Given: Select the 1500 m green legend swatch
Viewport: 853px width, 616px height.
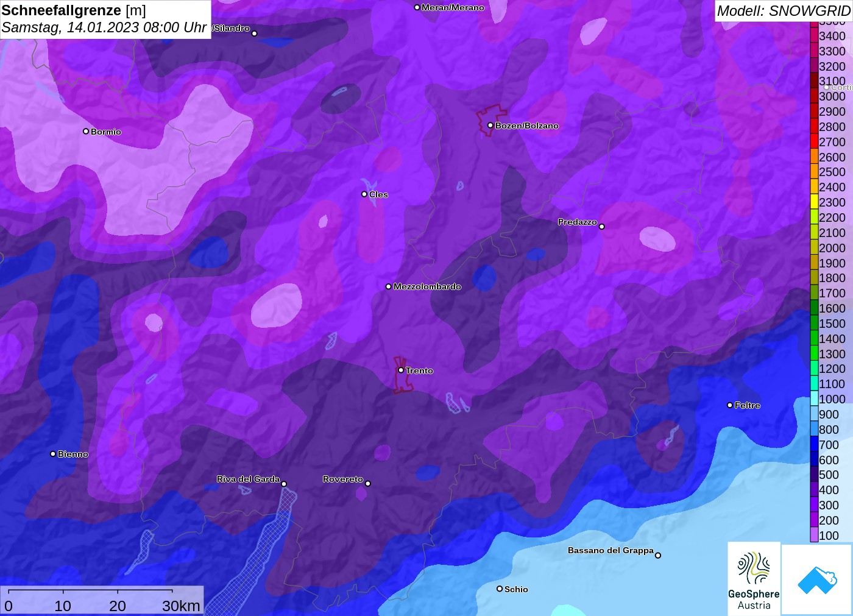Looking at the screenshot, I should coord(814,323).
